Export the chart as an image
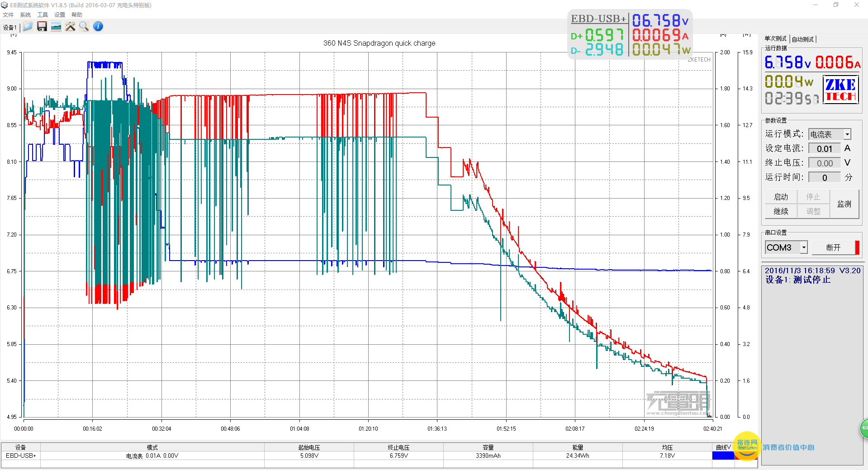 pos(56,26)
